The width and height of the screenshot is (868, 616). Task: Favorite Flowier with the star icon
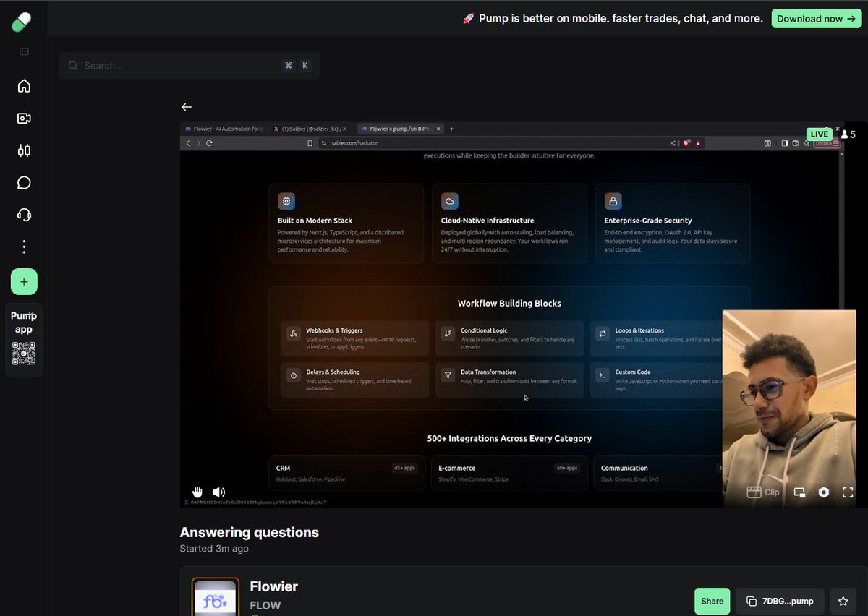pos(843,601)
